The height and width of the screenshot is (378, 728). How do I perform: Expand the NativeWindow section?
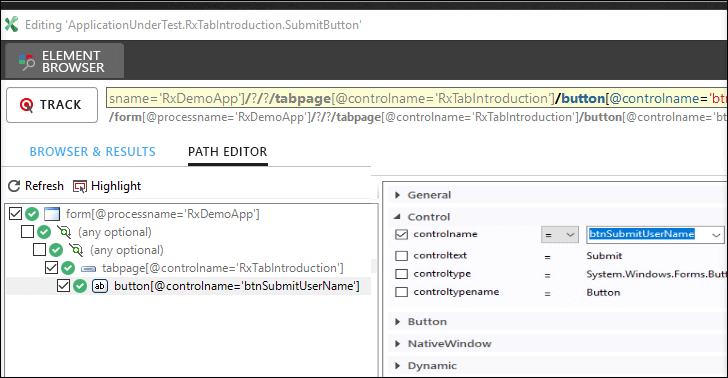click(x=398, y=344)
